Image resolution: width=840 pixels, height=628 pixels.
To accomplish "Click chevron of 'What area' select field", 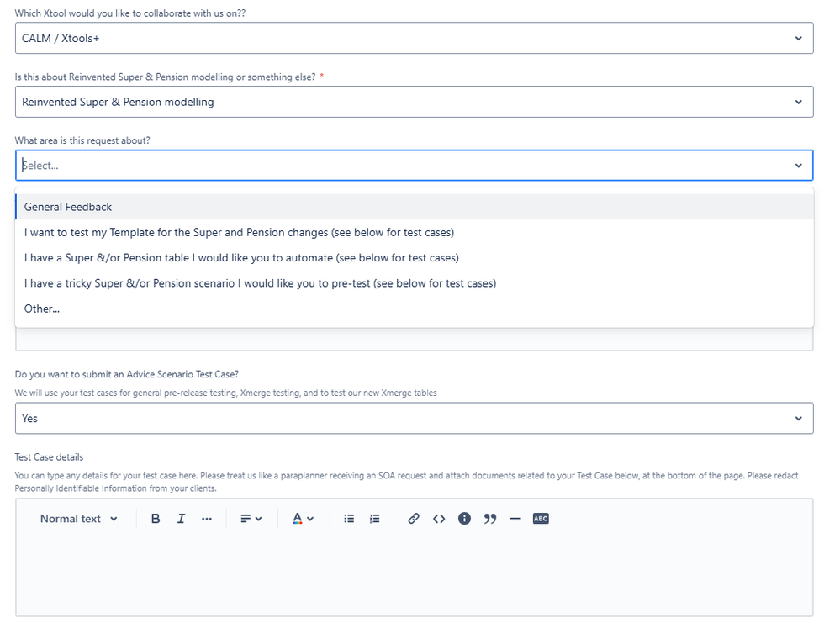I will 799,166.
